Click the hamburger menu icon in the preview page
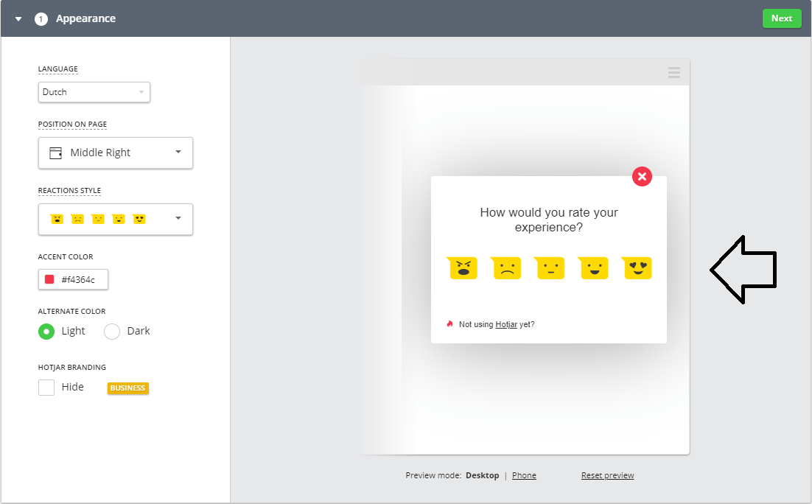Image resolution: width=812 pixels, height=504 pixels. 673,72
